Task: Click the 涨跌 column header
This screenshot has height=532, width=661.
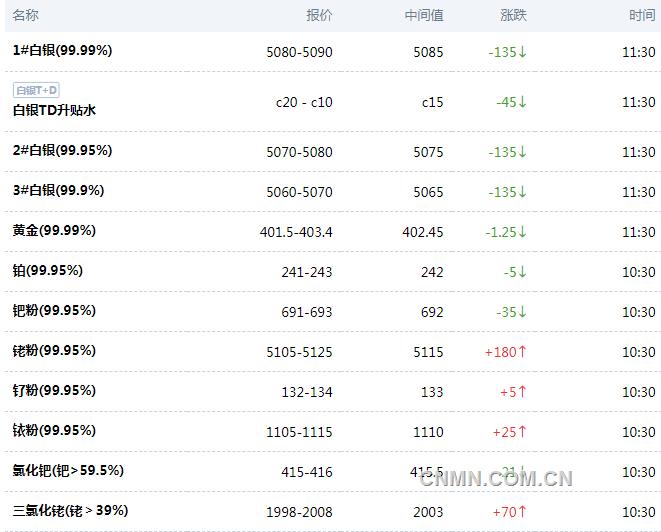Action: pyautogui.click(x=513, y=15)
